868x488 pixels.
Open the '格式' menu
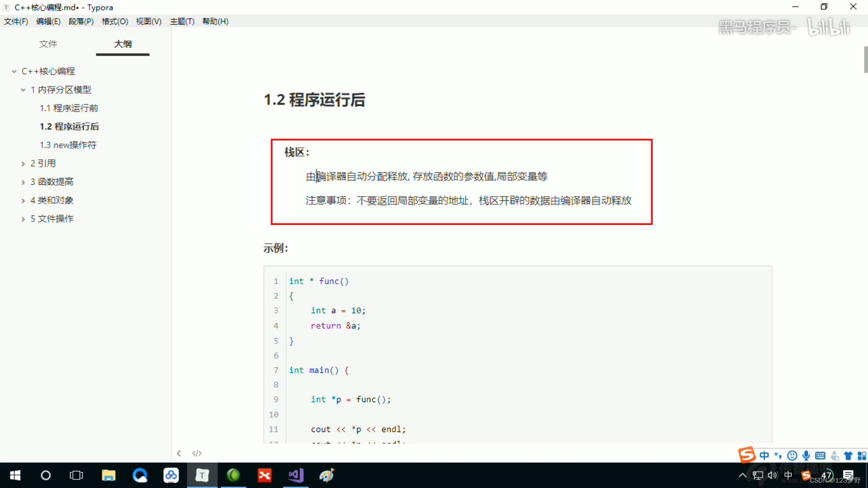click(114, 21)
